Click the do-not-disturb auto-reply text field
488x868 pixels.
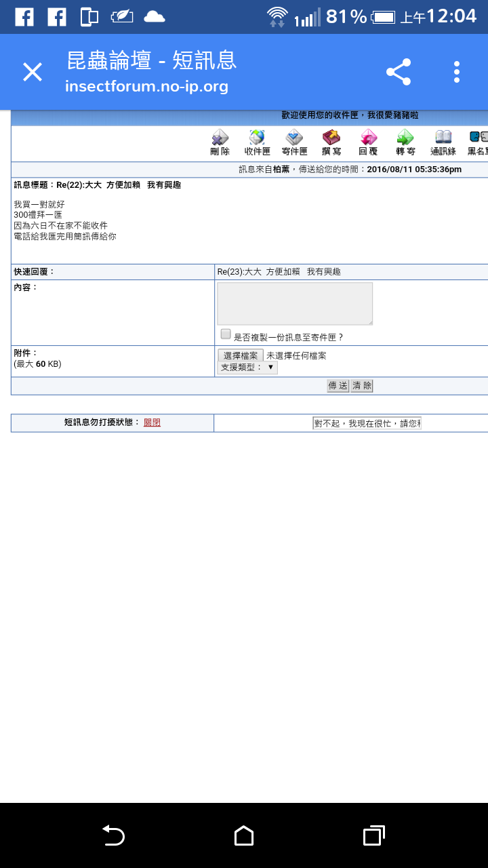367,423
